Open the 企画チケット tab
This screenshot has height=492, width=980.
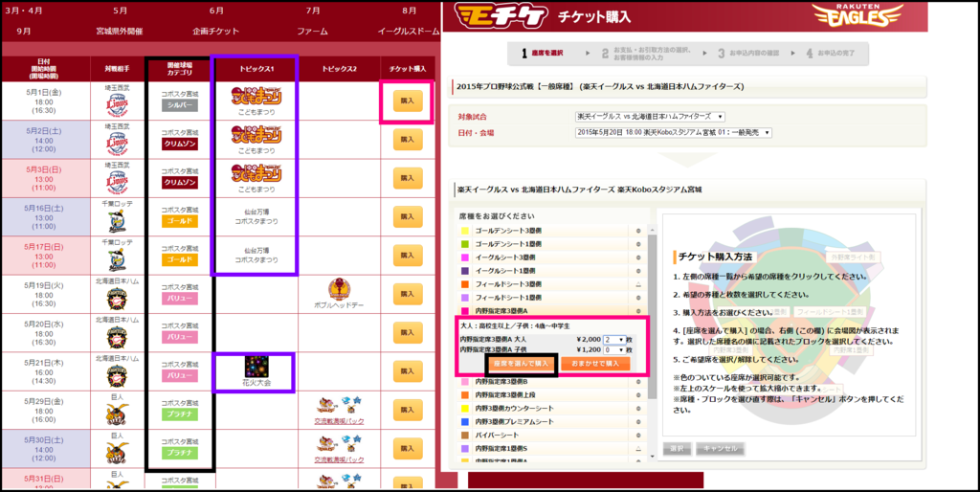[x=216, y=31]
